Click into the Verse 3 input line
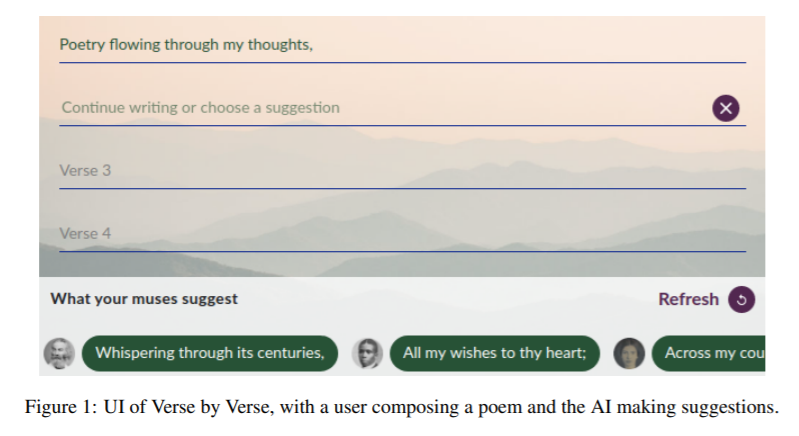 403,171
